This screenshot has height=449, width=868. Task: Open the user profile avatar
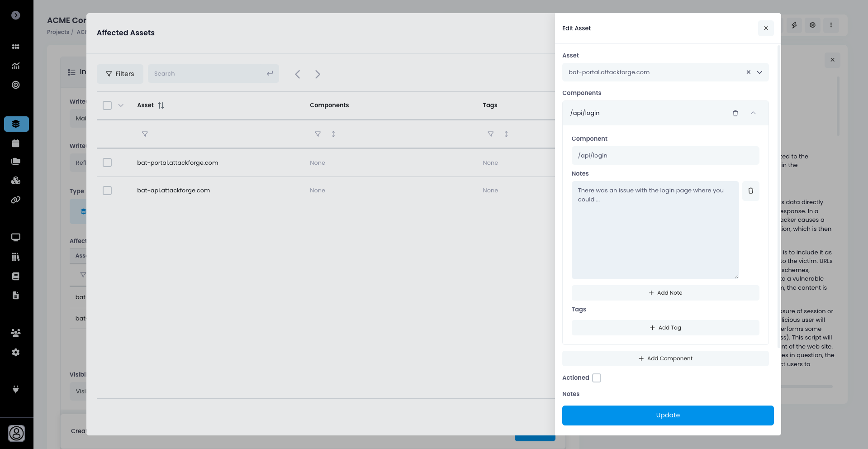(x=16, y=433)
